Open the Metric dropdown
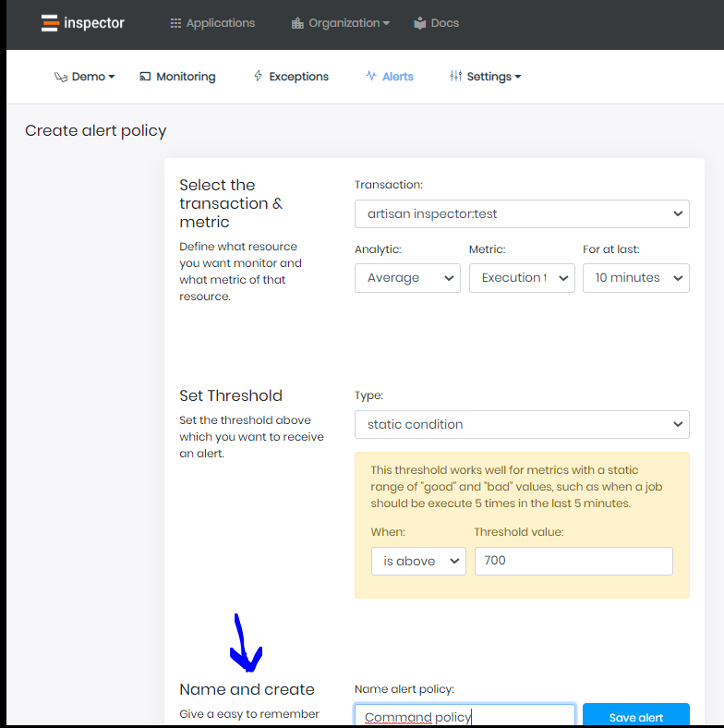 coord(522,278)
